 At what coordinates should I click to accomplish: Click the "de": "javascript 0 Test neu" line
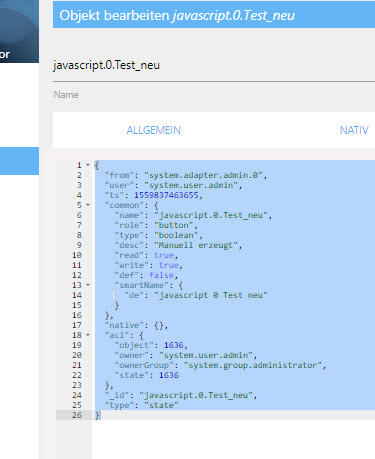pos(196,295)
